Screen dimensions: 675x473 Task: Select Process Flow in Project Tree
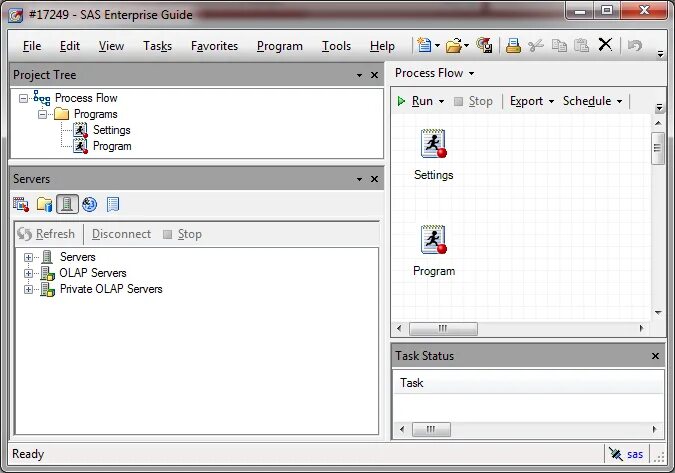86,98
